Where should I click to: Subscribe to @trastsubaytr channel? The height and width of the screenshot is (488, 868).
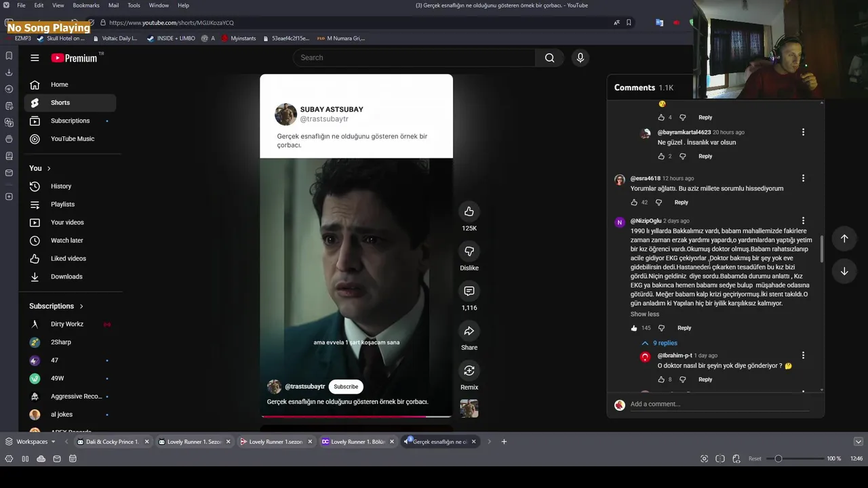(x=346, y=386)
